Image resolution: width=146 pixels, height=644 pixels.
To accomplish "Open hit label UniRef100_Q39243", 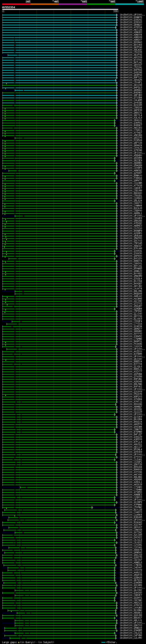I will [131, 22].
